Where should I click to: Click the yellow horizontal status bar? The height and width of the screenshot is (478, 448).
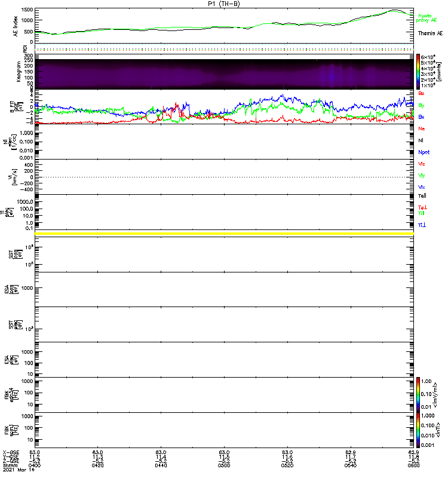click(224, 234)
